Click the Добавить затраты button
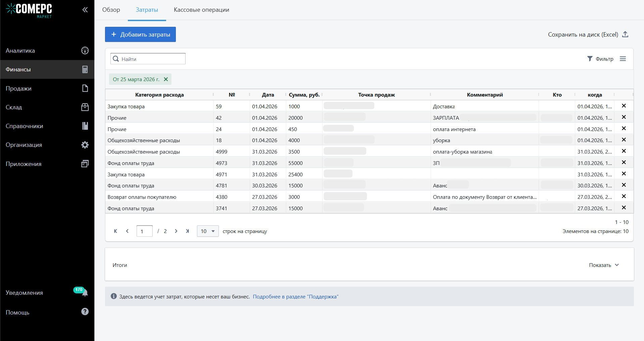 [x=140, y=35]
